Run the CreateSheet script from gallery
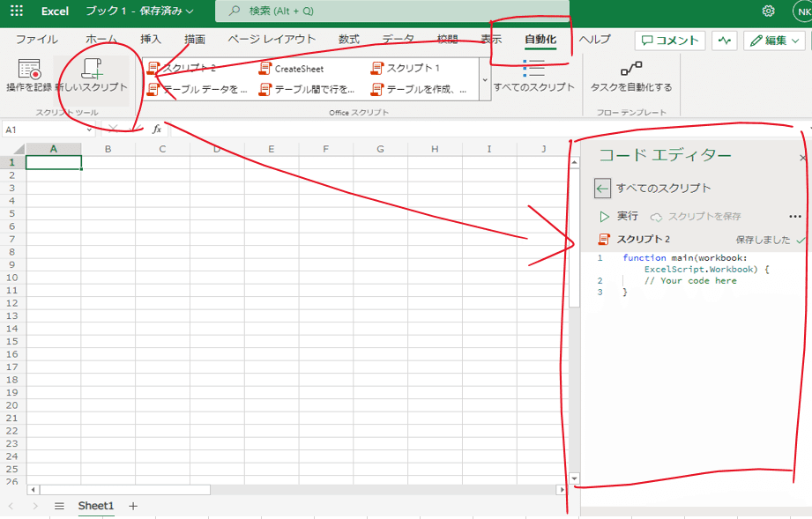 (293, 69)
